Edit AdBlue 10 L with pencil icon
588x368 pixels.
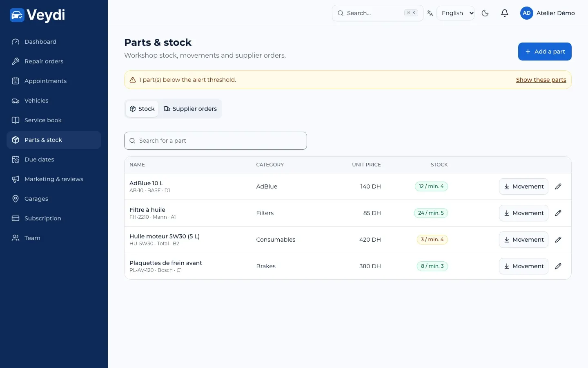point(558,186)
